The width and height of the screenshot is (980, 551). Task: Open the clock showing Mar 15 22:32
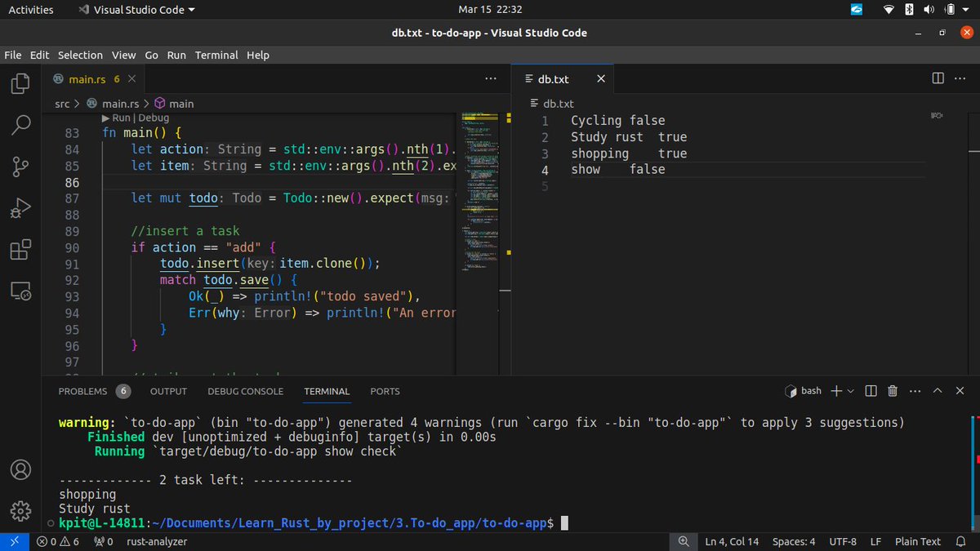[x=490, y=10]
